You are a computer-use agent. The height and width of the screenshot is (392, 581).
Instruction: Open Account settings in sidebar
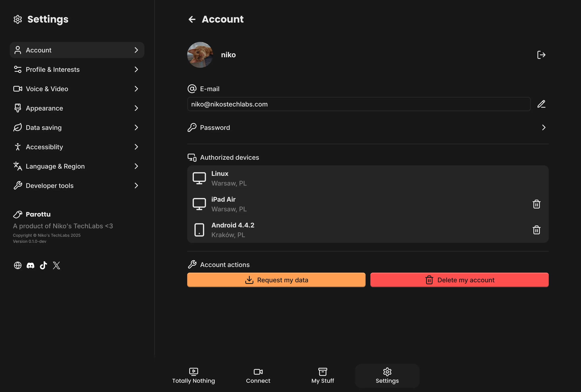click(77, 50)
